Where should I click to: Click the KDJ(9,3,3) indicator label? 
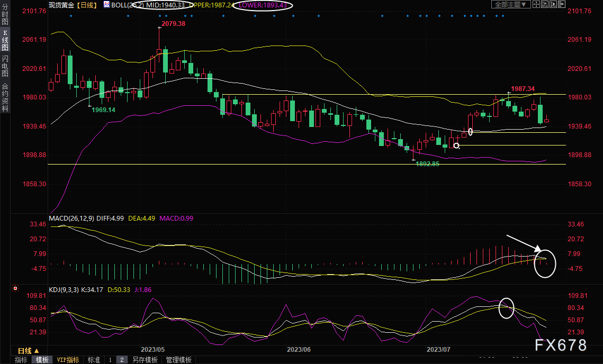pyautogui.click(x=64, y=290)
